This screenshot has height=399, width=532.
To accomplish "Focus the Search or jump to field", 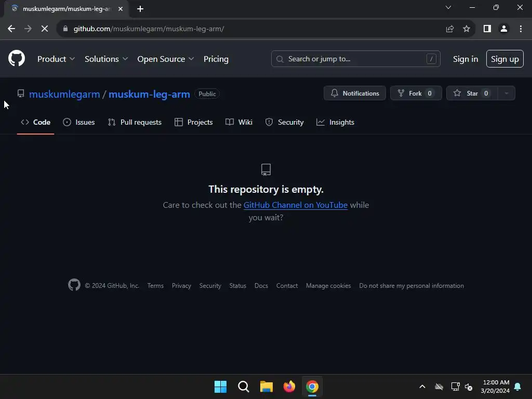I will 355,59.
